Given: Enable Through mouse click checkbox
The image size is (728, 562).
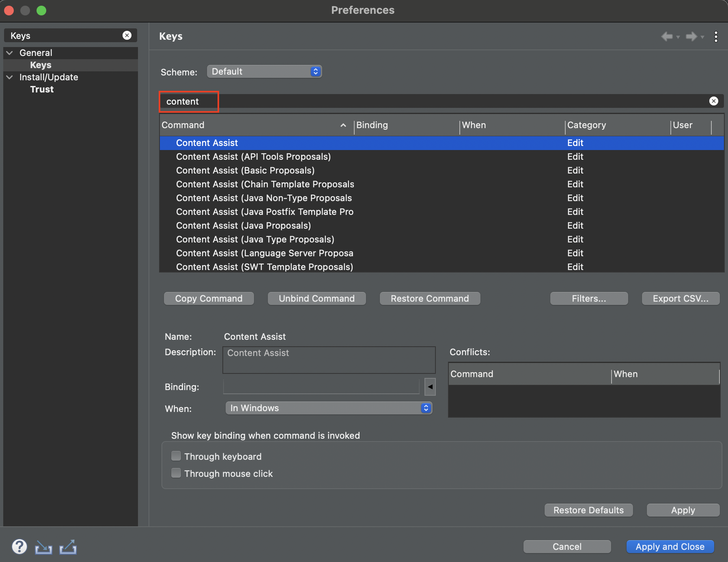Looking at the screenshot, I should (x=176, y=473).
